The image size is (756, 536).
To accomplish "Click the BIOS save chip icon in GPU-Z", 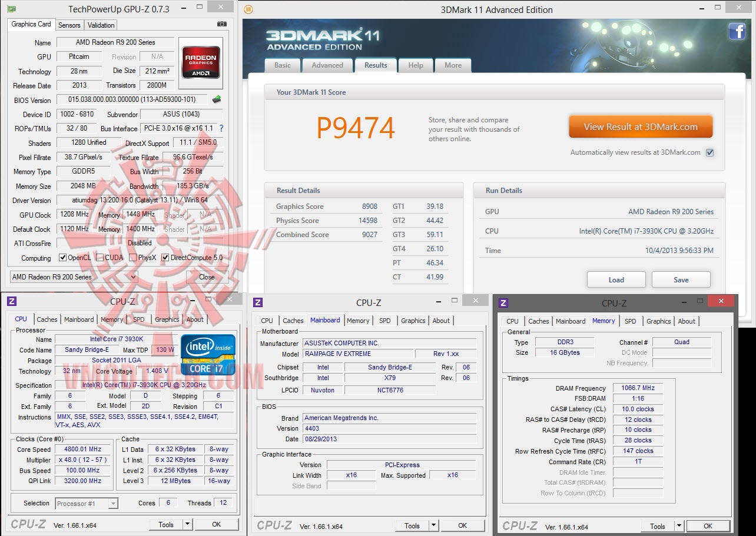I will 217,99.
